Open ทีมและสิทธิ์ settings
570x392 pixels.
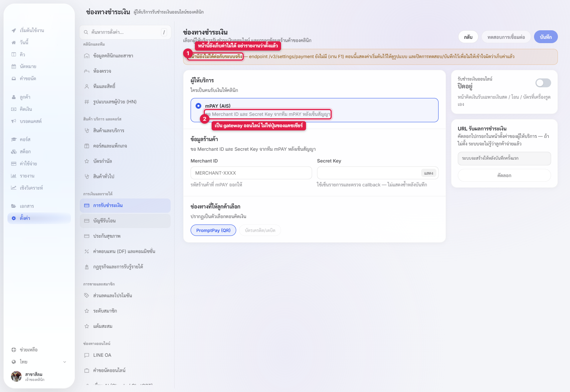pos(125,87)
